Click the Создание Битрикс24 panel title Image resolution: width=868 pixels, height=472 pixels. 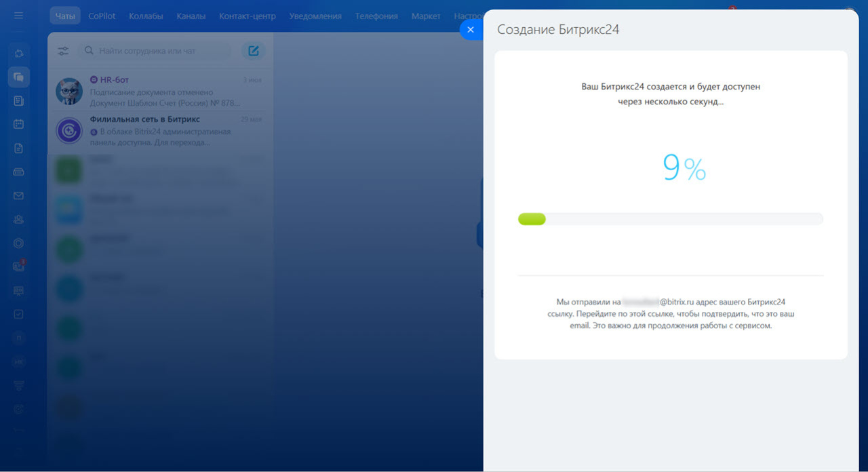click(558, 30)
